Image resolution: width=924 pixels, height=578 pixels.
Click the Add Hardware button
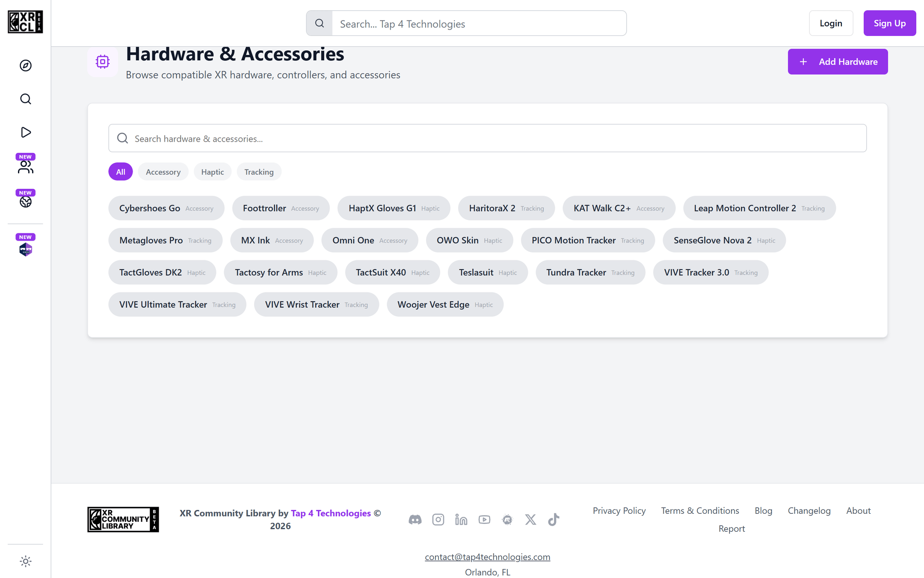point(838,62)
